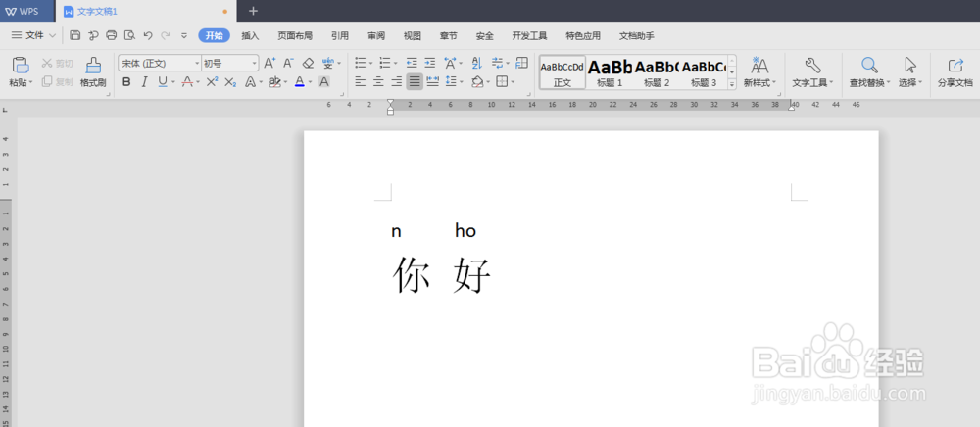This screenshot has height=427, width=980.
Task: Apply the 正文 style
Action: 563,71
